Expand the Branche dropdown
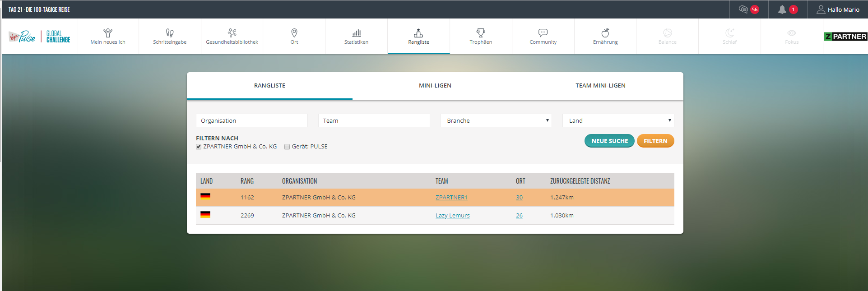 [496, 120]
